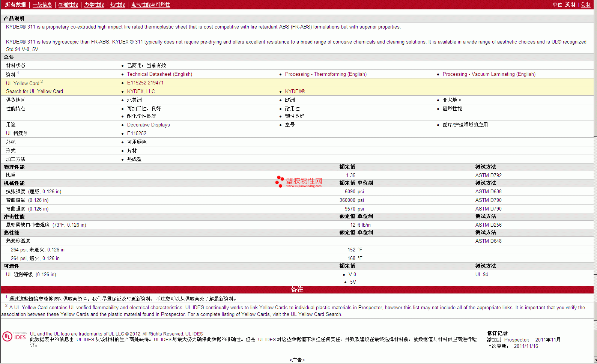Click the UL 94 test method link
Screen dimensions: 597x364
click(481, 275)
